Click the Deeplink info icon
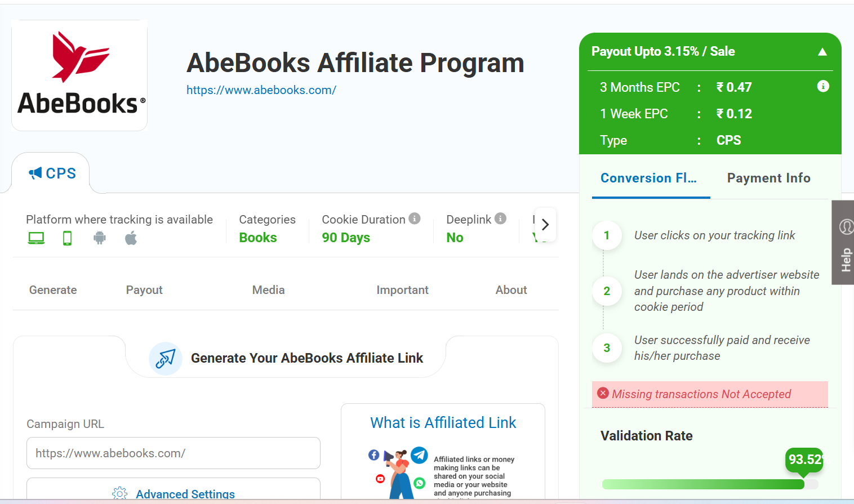 (x=500, y=218)
